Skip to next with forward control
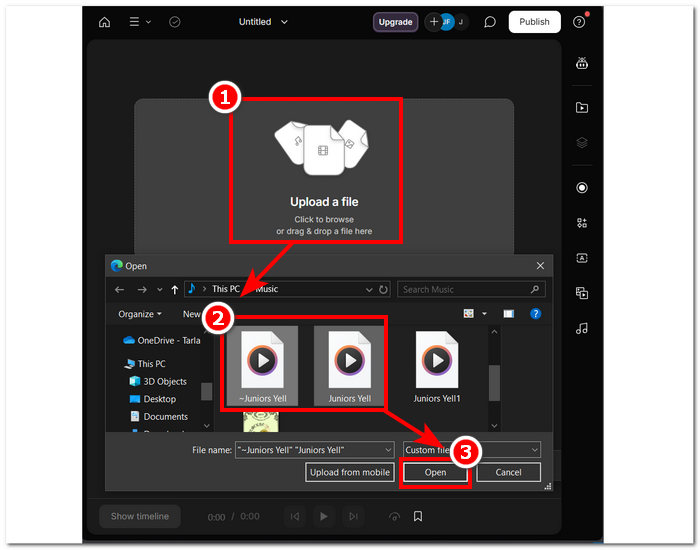This screenshot has height=550, width=700. [x=353, y=517]
